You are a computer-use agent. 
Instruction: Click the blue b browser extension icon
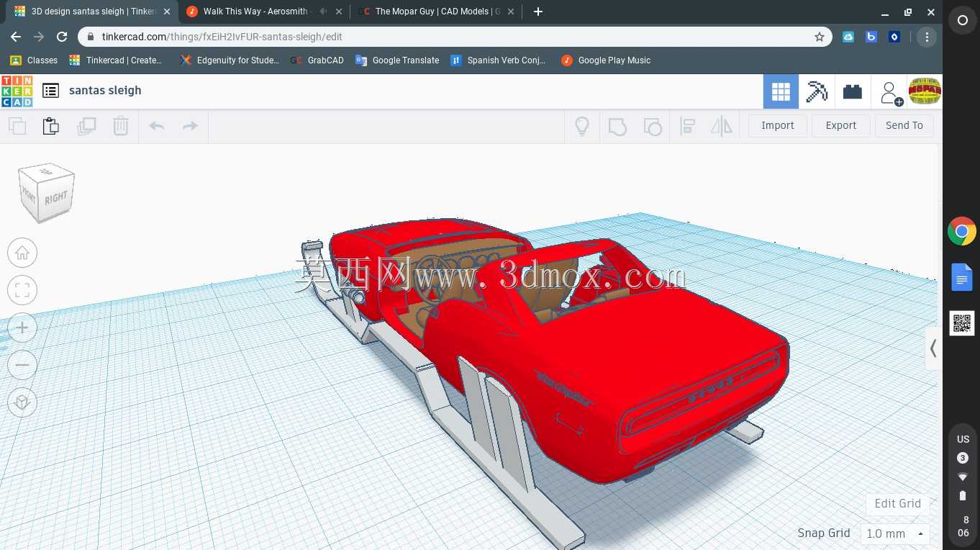pyautogui.click(x=871, y=37)
